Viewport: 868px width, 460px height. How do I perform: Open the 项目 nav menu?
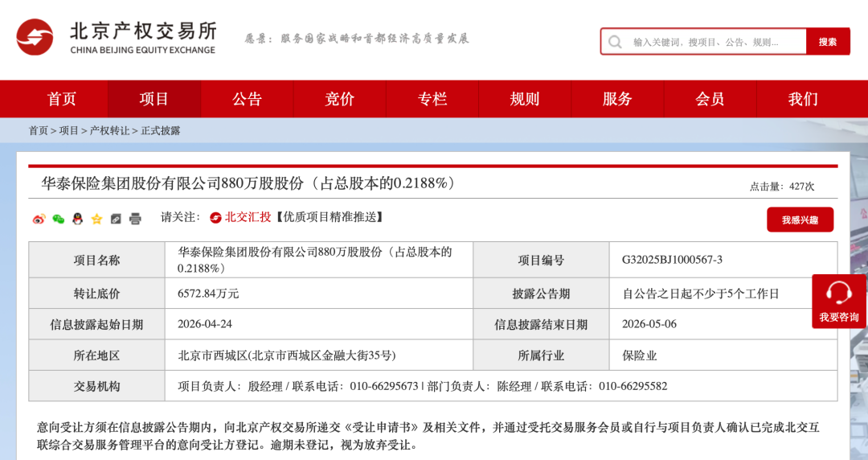coord(154,99)
